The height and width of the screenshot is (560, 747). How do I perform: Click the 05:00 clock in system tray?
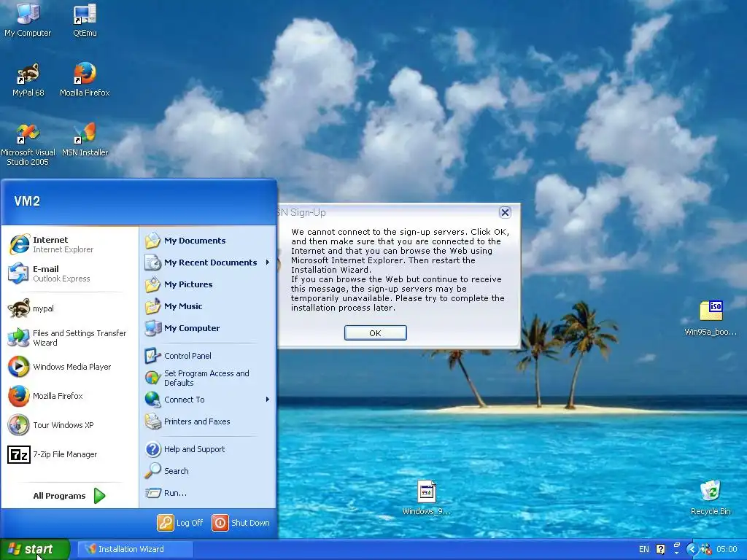[x=727, y=549]
